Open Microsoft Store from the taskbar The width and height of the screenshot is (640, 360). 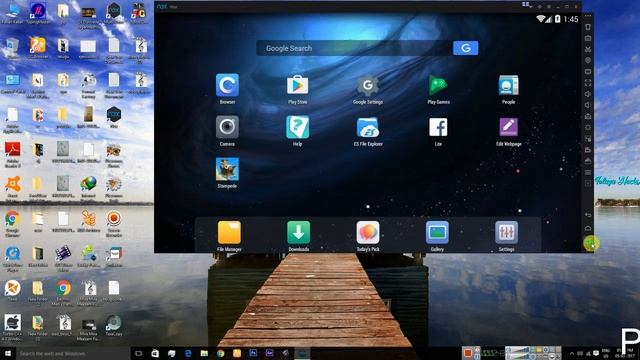tap(155, 353)
